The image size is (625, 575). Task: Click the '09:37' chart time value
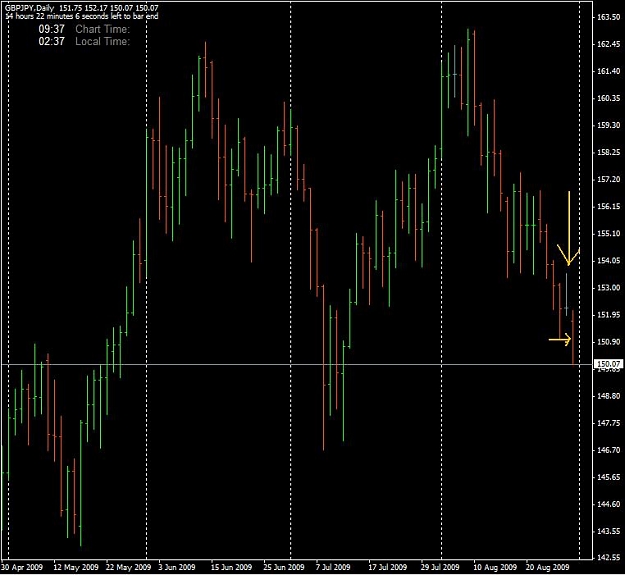pyautogui.click(x=51, y=29)
